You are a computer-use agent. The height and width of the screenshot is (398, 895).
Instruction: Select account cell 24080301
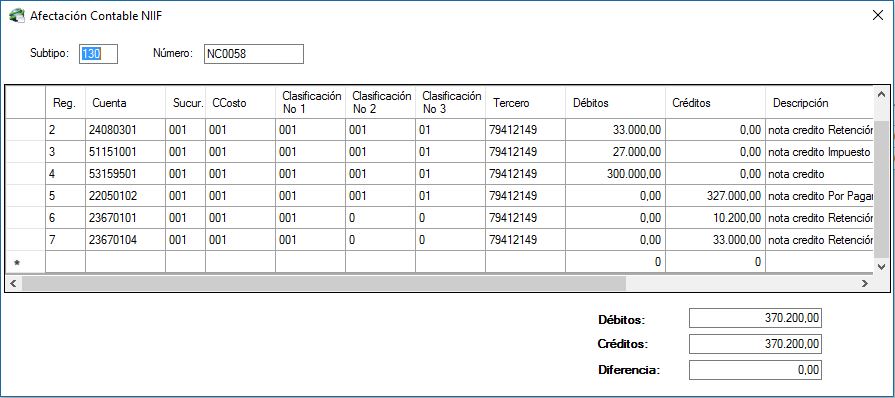click(x=125, y=130)
